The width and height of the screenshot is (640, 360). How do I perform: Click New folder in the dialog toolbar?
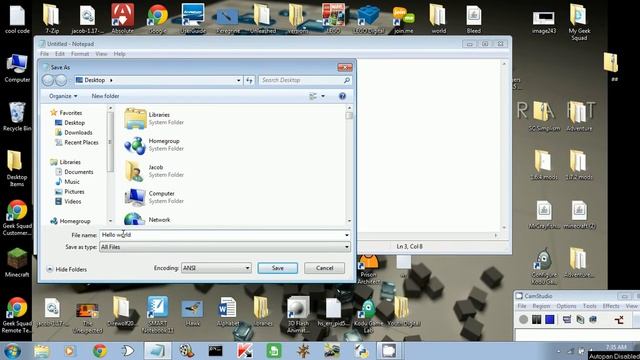pyautogui.click(x=105, y=96)
